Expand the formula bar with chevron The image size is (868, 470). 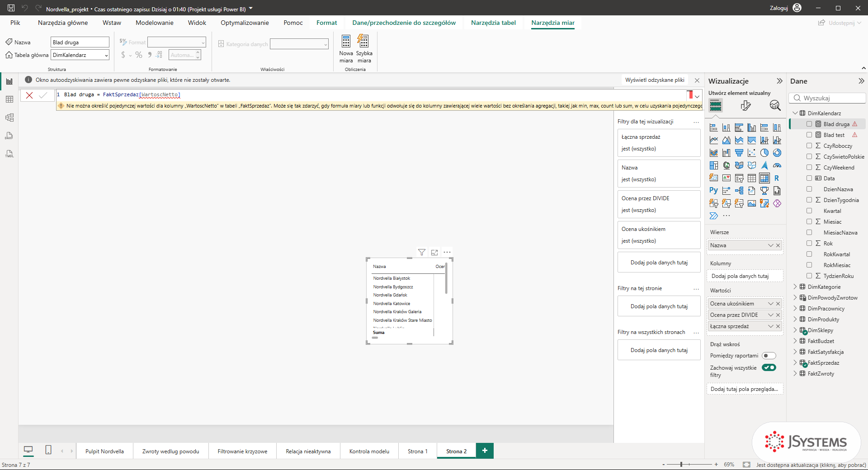click(x=697, y=96)
